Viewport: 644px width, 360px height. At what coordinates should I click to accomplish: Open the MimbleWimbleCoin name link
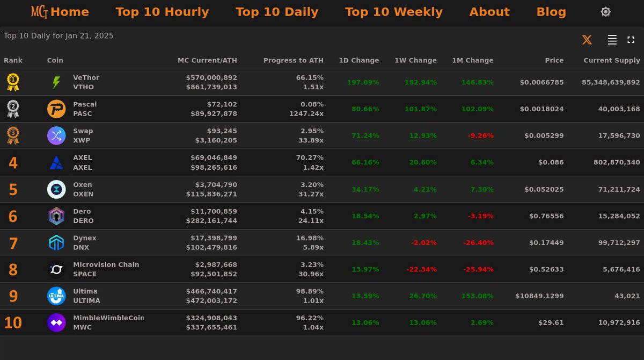coord(108,318)
